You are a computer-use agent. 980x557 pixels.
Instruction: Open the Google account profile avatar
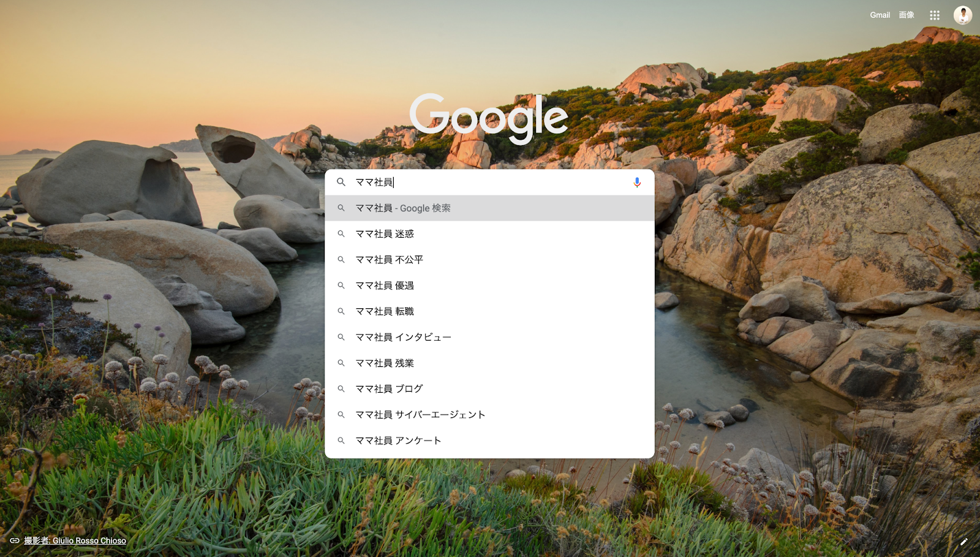click(963, 15)
